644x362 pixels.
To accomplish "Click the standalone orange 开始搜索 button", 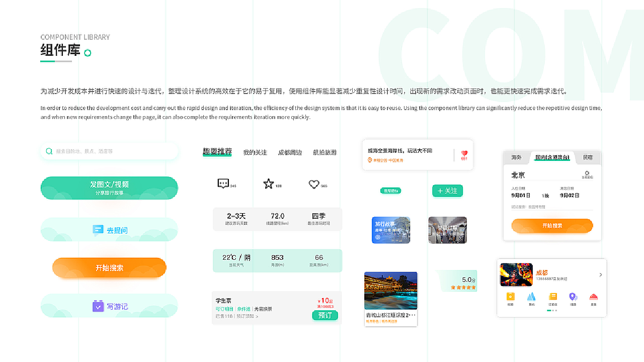I will 109,267.
